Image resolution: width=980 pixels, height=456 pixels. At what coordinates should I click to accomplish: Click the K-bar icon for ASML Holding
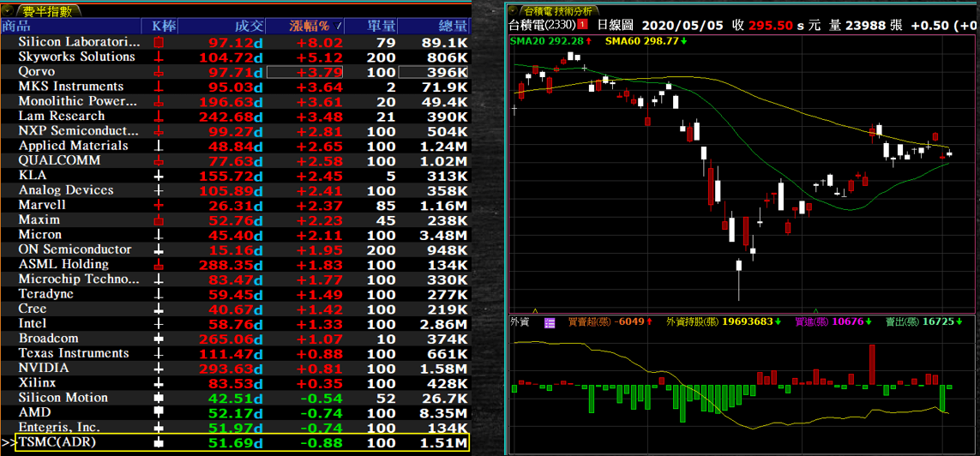[x=159, y=265]
